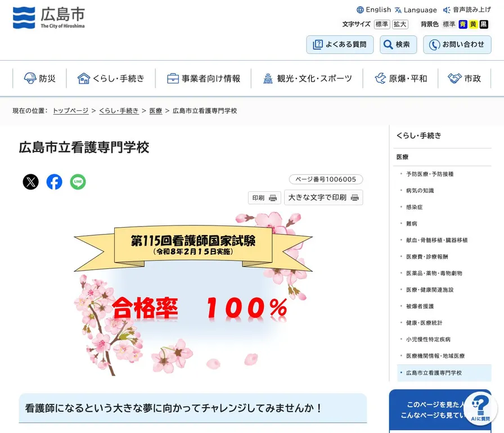Screen dimensions: 504x433
Task: Click the castle icon for 観光・文化・スポーツ
Action: click(x=268, y=78)
